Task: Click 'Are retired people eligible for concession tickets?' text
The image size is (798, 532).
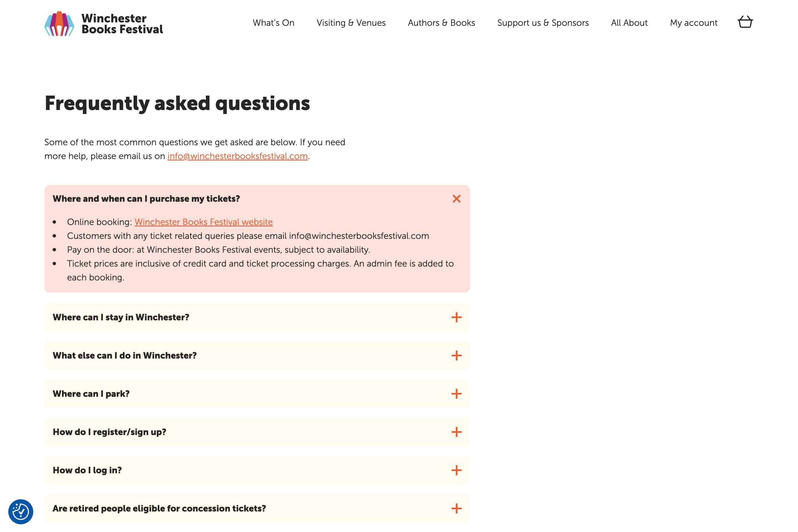Action: 159,509
